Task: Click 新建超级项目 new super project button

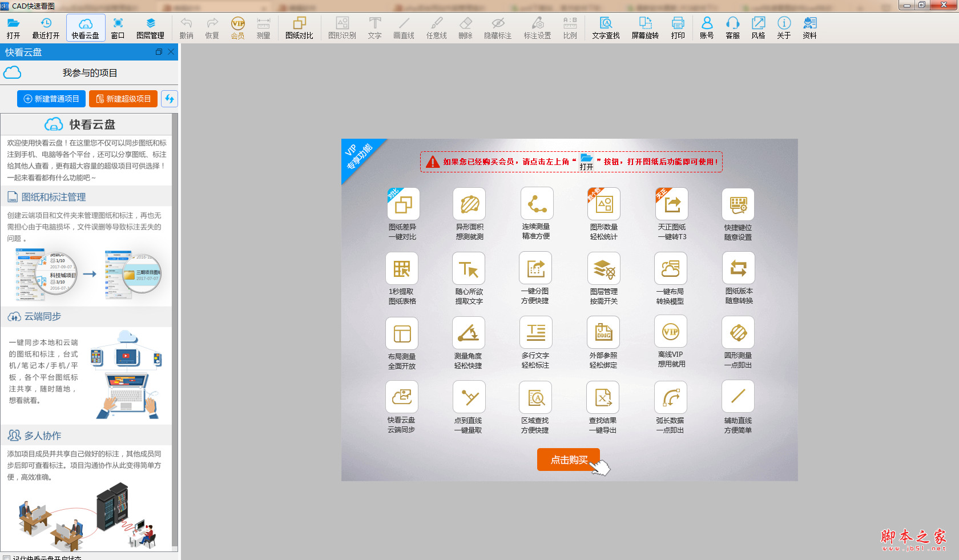Action: pos(123,99)
